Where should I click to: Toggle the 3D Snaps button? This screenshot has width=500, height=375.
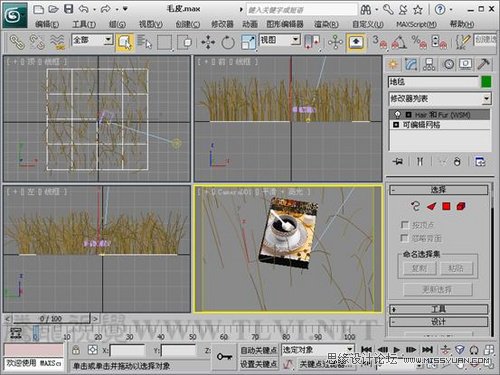coord(380,42)
